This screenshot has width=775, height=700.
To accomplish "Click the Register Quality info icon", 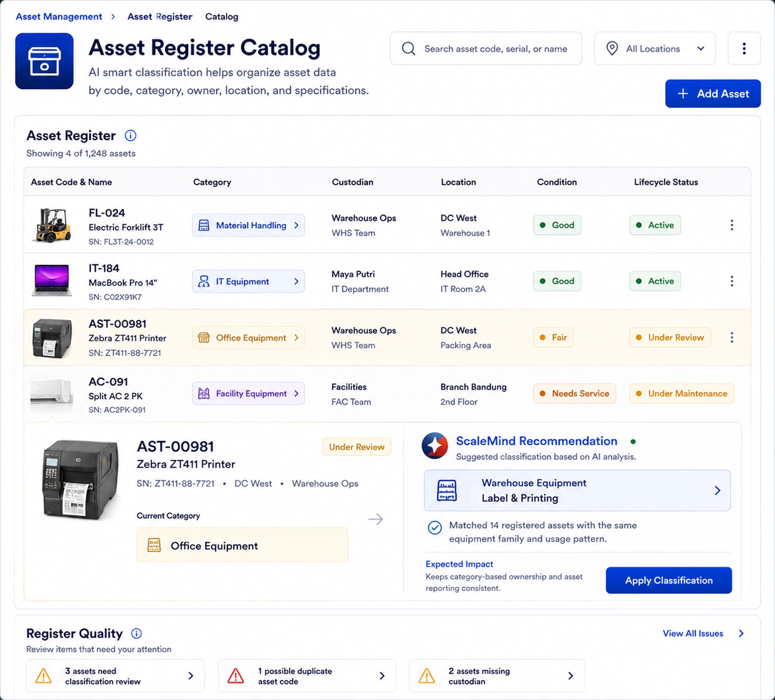I will 137,633.
